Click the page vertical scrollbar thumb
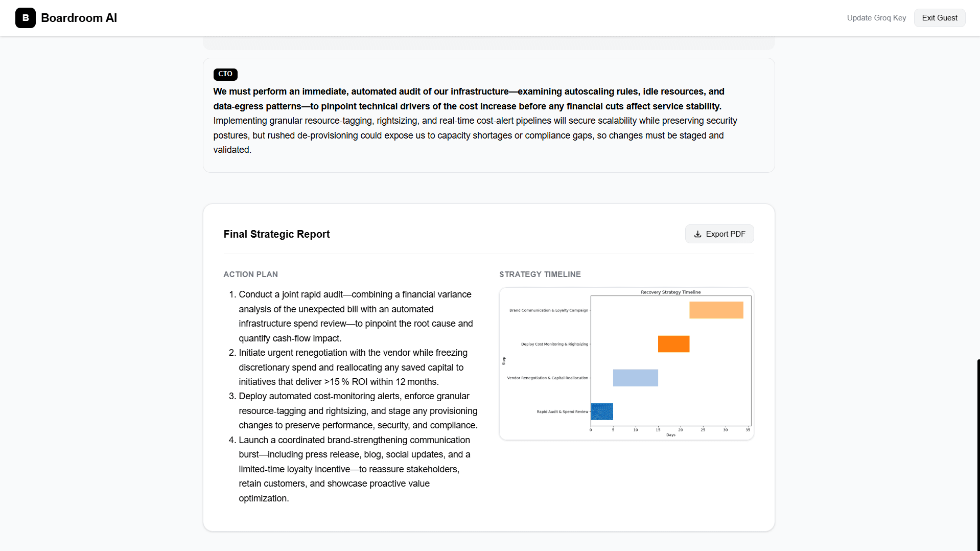 pos(978,455)
